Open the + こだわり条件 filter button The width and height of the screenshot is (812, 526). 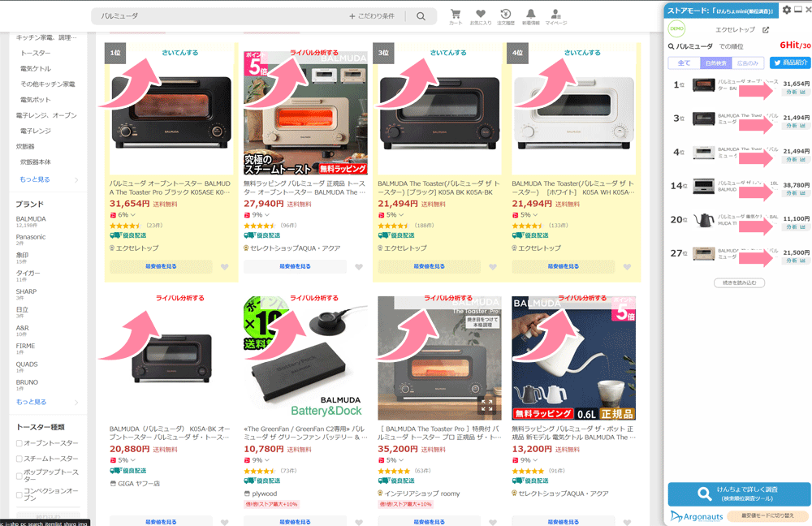tap(372, 16)
